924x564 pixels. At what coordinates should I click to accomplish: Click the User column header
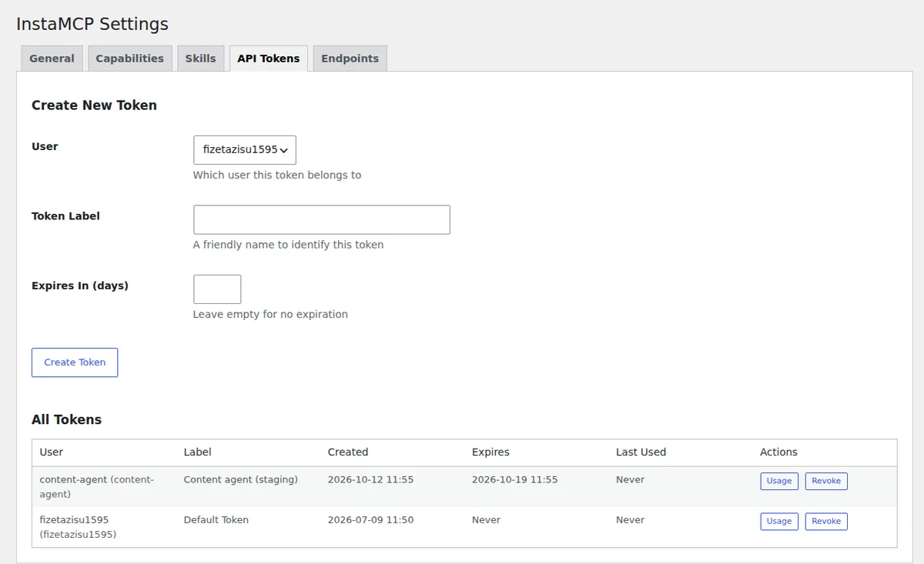click(x=52, y=452)
